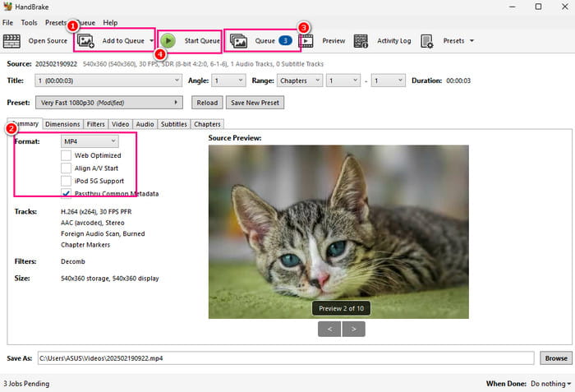
Task: Switch to the Dimensions tab
Action: 62,124
